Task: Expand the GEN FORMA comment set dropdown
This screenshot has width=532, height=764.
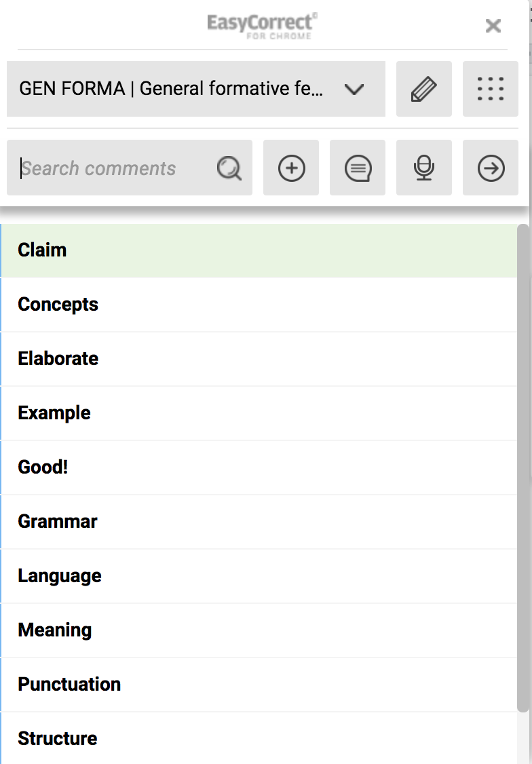Action: pyautogui.click(x=172, y=89)
